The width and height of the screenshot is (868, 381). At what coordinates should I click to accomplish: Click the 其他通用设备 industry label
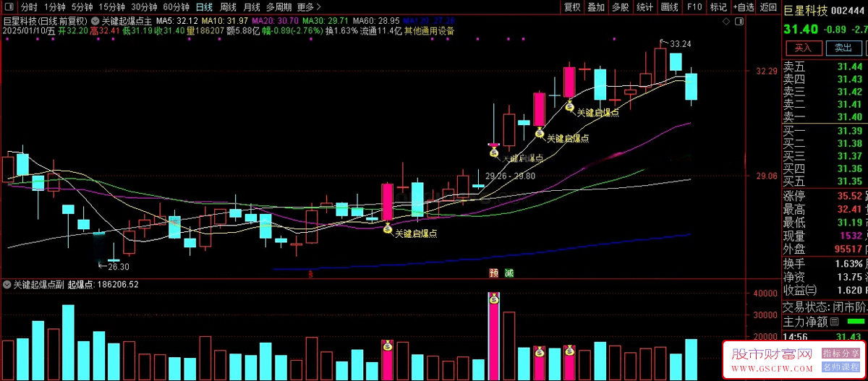(x=429, y=32)
